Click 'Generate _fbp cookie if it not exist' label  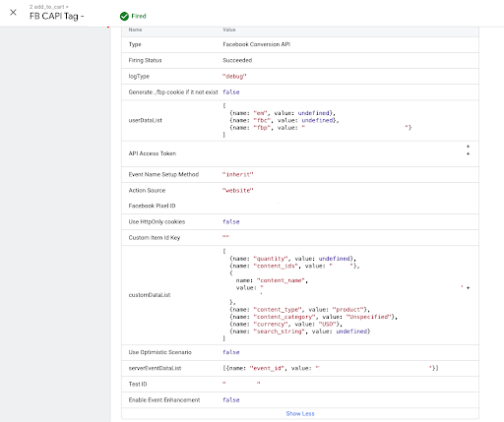click(173, 92)
